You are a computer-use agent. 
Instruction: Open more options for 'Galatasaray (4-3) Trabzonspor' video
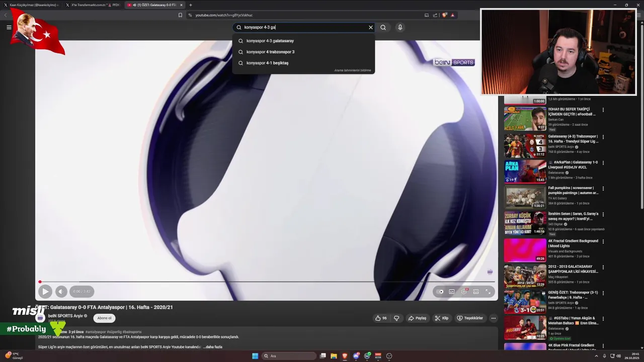[x=603, y=137]
